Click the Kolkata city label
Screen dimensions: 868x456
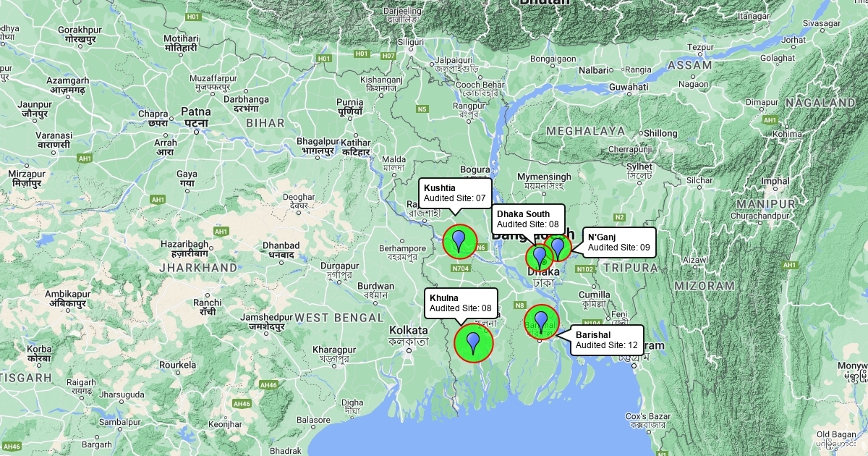point(408,331)
